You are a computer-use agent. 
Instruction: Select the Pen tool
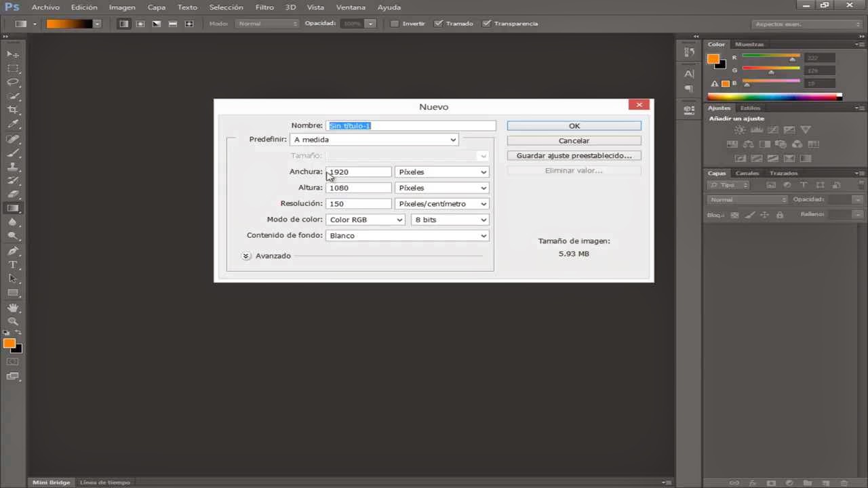(x=13, y=251)
